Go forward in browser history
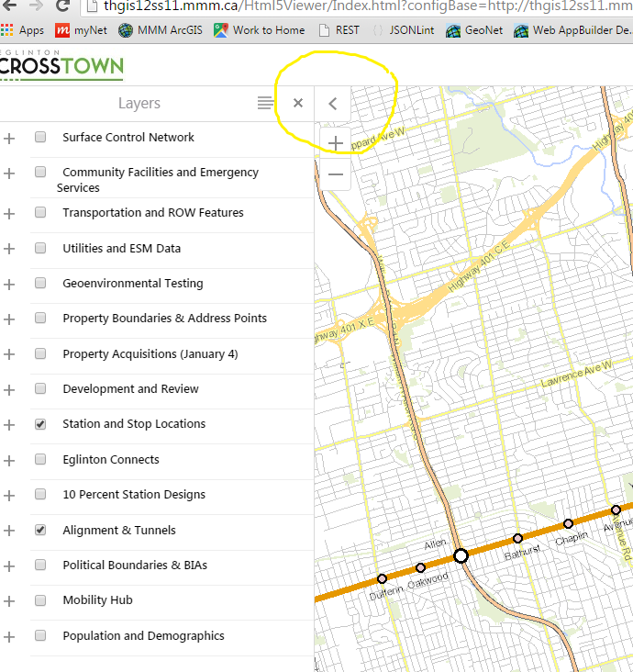The width and height of the screenshot is (633, 672). tap(37, 6)
